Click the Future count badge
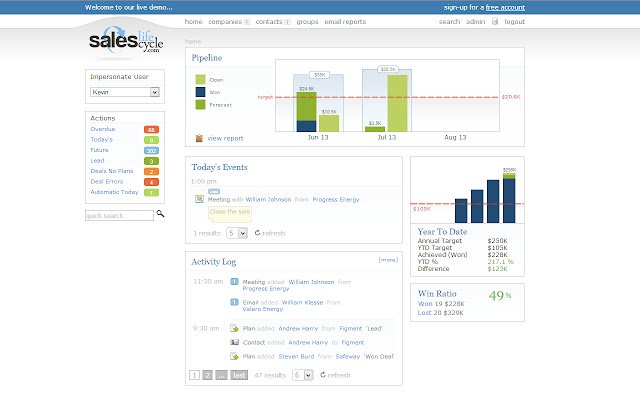The image size is (640, 400). 151,151
